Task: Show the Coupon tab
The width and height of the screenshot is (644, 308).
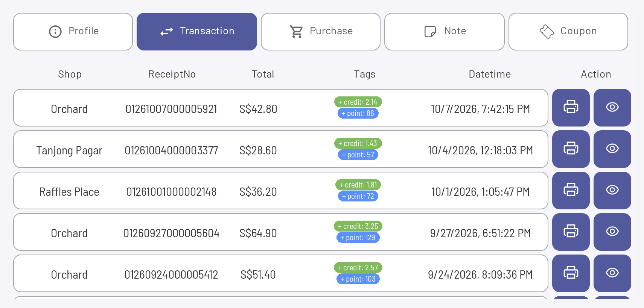Action: [x=568, y=32]
